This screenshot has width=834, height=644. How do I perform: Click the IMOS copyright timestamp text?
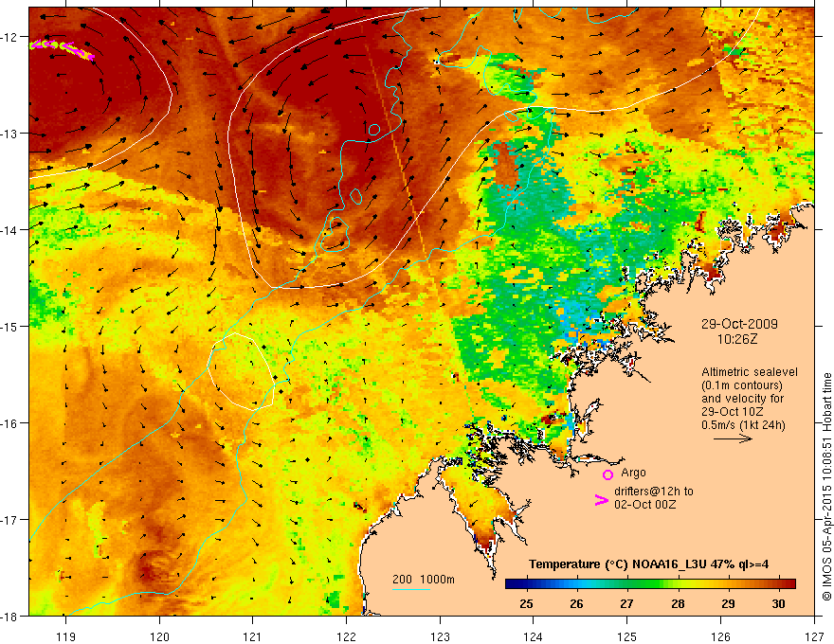click(x=826, y=487)
